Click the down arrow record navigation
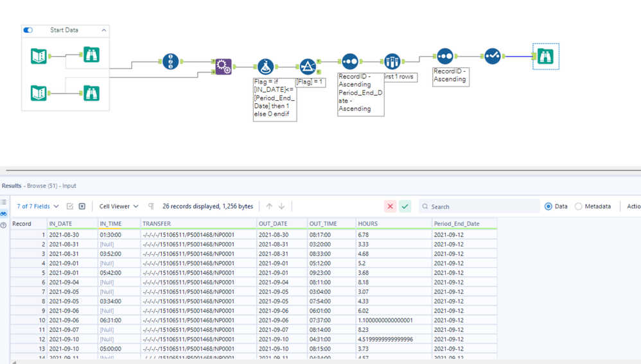 [x=282, y=206]
